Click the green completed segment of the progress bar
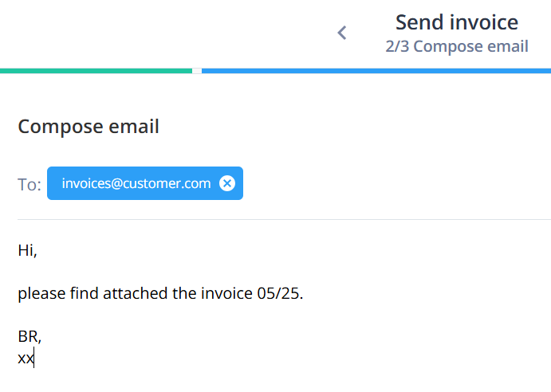551x392 pixels. 96,71
